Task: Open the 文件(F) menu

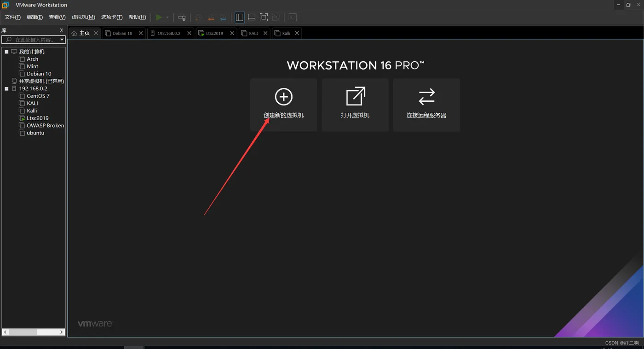Action: [x=12, y=17]
